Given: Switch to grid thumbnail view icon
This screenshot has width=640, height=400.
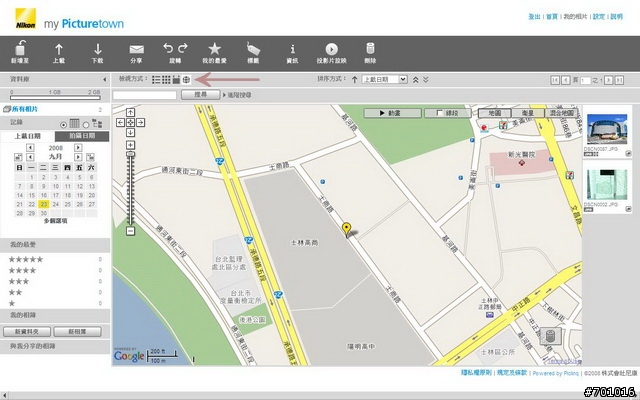Looking at the screenshot, I should [x=166, y=80].
